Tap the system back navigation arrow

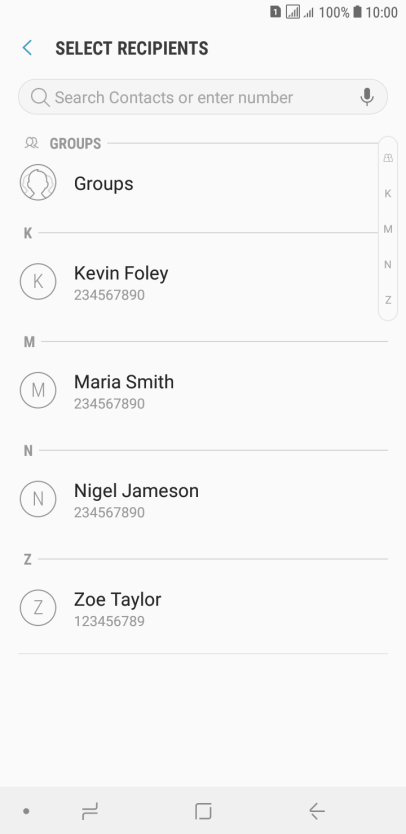(x=317, y=811)
